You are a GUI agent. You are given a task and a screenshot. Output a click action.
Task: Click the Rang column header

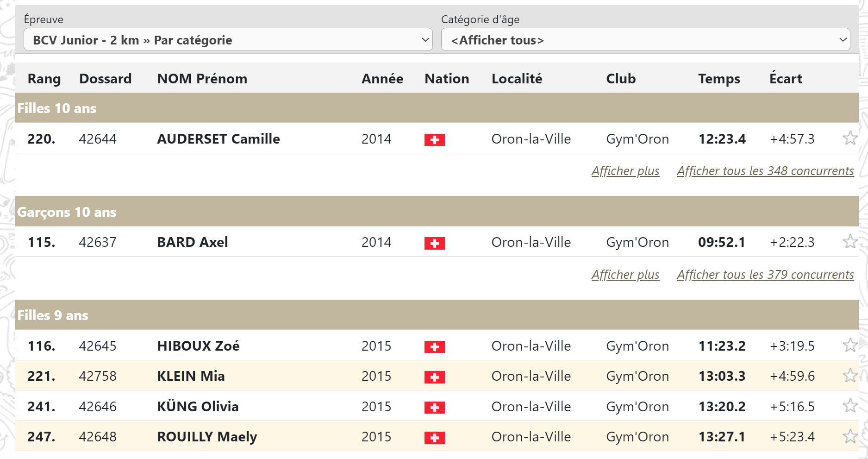[x=44, y=79]
